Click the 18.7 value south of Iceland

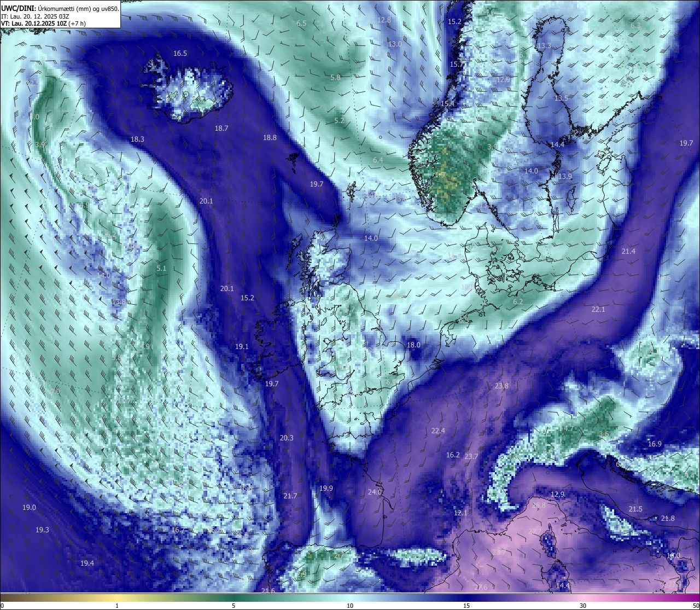pos(221,129)
